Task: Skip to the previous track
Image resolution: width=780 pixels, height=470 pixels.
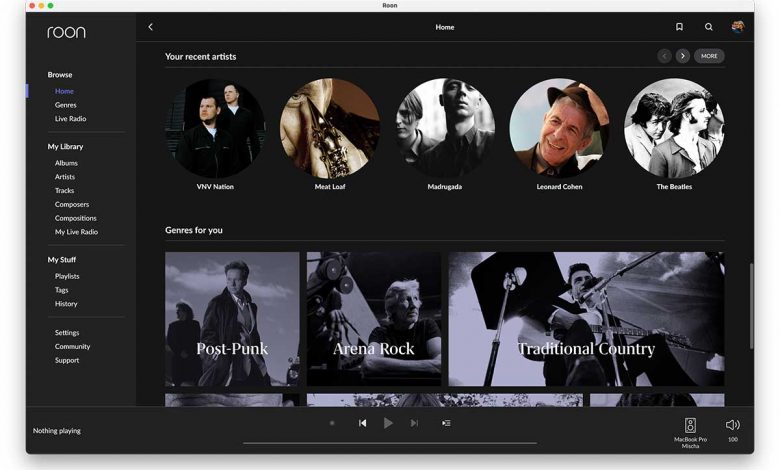Action: click(362, 423)
